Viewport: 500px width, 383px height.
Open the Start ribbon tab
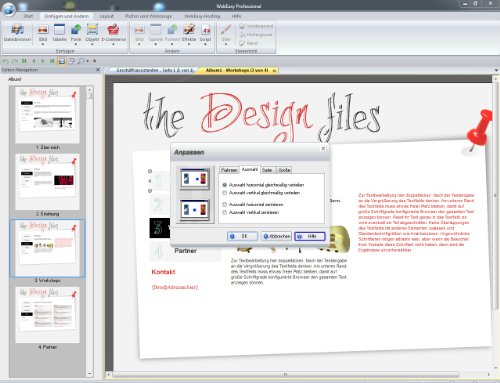[28, 16]
